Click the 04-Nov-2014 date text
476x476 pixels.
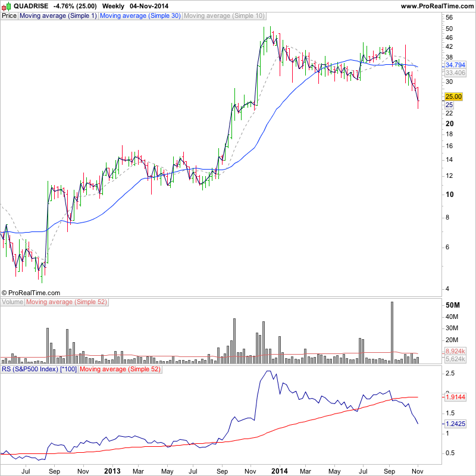(x=149, y=6)
